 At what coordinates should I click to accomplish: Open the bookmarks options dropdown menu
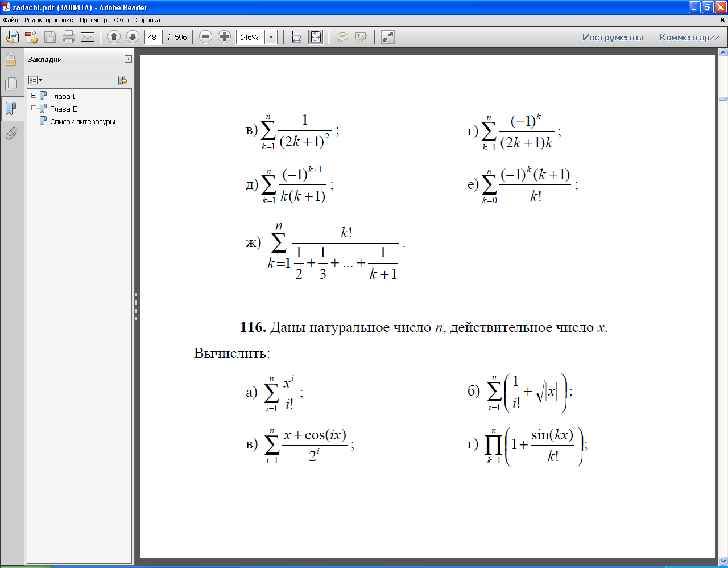click(35, 80)
